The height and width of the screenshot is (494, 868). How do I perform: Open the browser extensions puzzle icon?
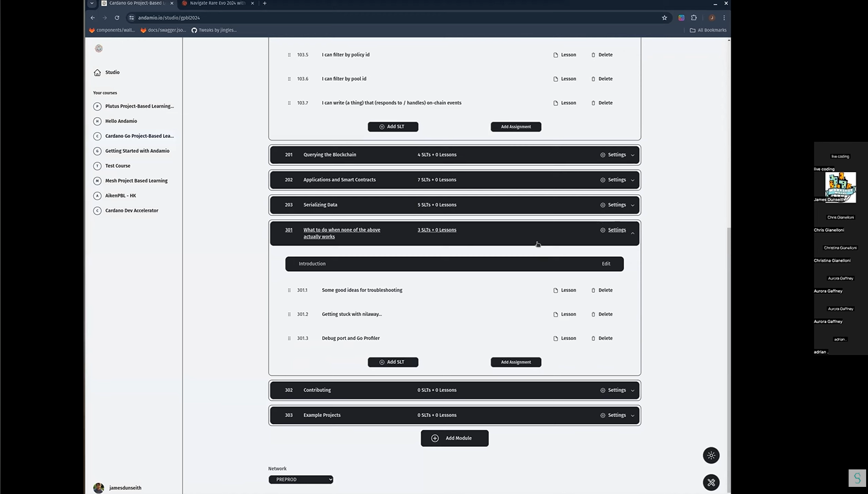694,17
